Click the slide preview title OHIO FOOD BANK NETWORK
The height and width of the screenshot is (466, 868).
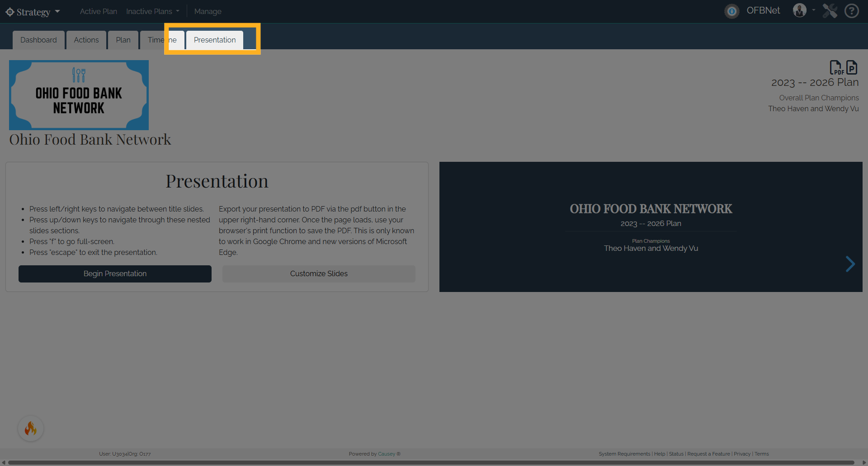pos(651,209)
